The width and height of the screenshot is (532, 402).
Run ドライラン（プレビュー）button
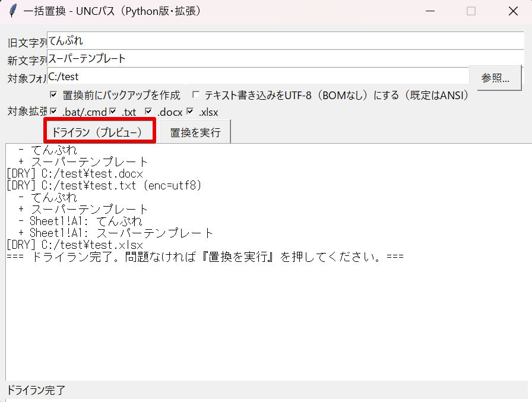(x=99, y=132)
